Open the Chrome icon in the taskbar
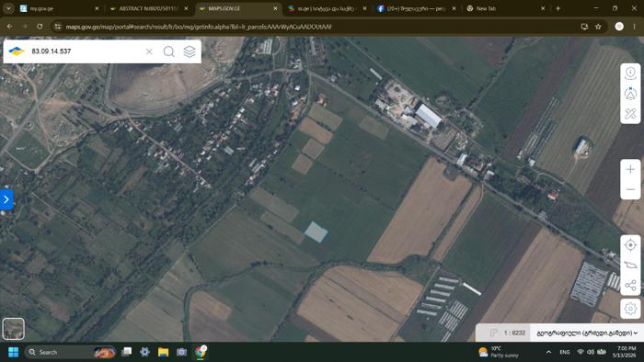644x362 pixels. (201, 352)
